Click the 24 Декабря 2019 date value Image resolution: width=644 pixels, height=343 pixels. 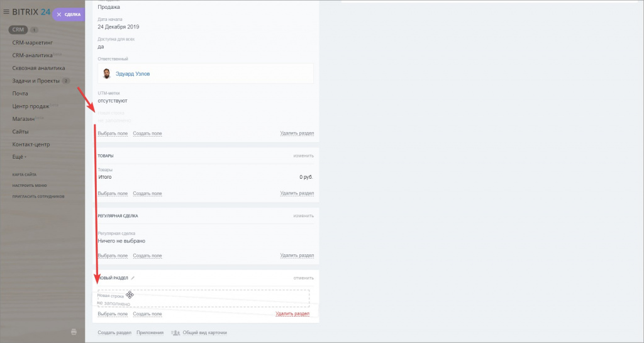click(118, 26)
